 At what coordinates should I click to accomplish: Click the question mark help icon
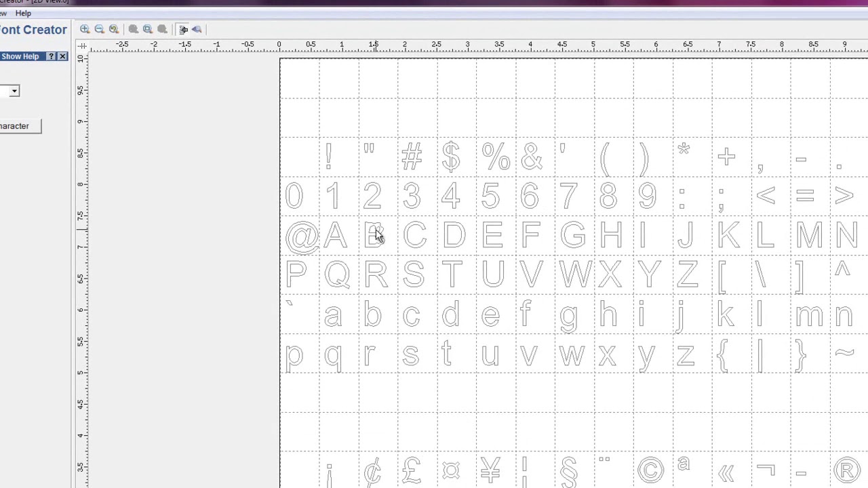point(51,56)
